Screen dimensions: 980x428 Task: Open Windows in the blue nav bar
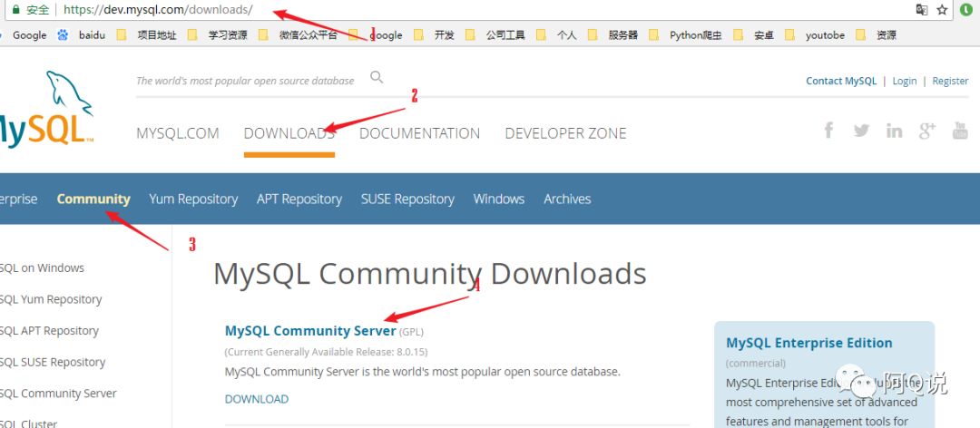[x=499, y=199]
